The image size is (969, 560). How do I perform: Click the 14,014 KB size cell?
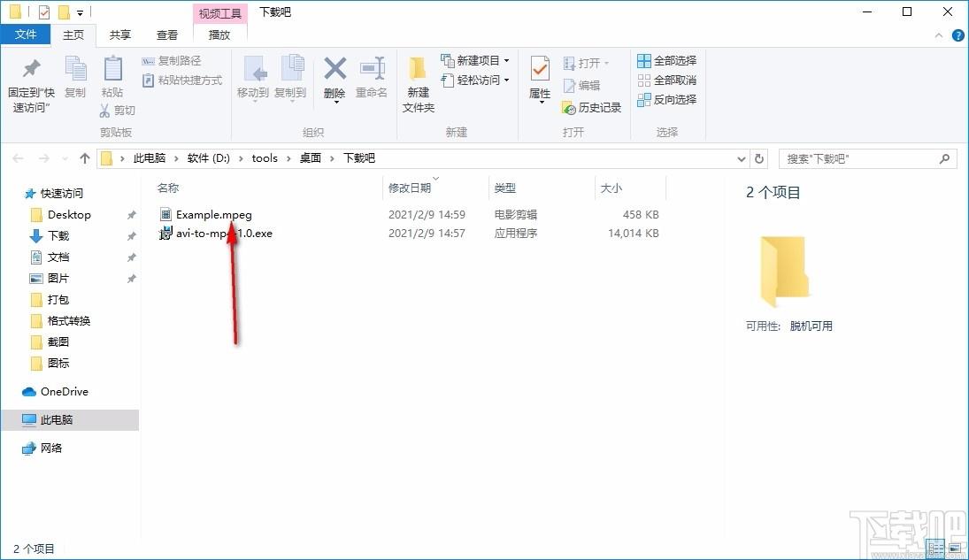[x=634, y=233]
